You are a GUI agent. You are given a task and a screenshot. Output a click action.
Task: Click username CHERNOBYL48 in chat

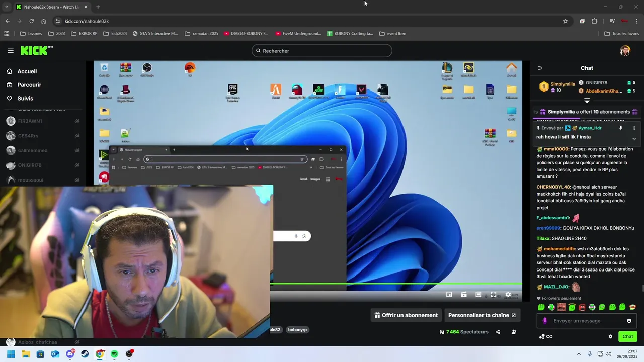pyautogui.click(x=553, y=187)
